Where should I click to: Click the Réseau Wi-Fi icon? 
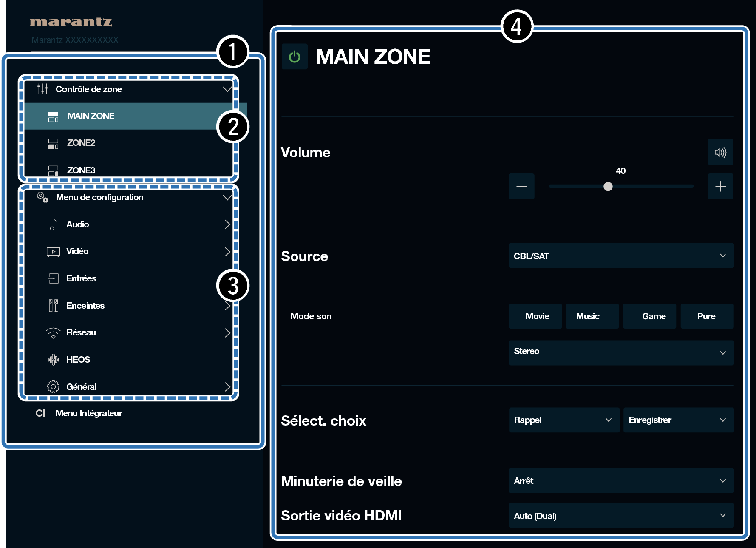click(53, 333)
